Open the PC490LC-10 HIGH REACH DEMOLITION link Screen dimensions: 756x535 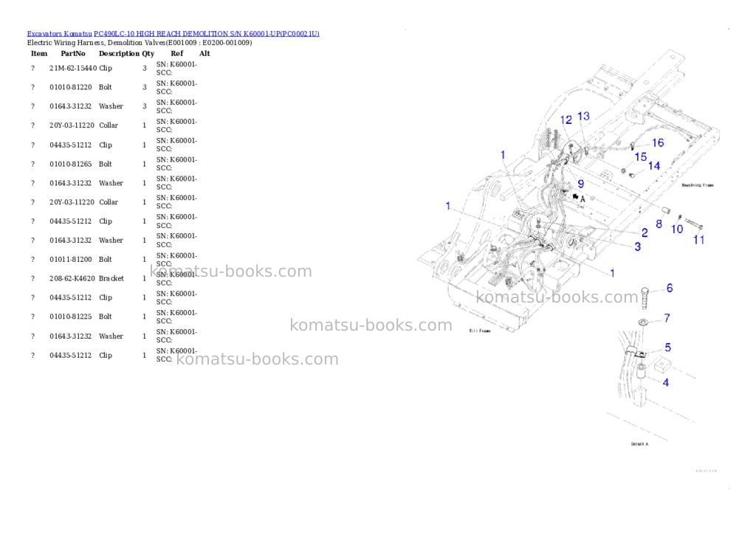207,34
